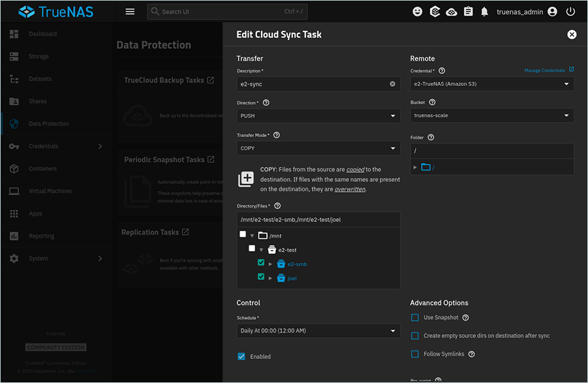Open the Schedule dropdown
Screen dimensions: 588x383
318,331
